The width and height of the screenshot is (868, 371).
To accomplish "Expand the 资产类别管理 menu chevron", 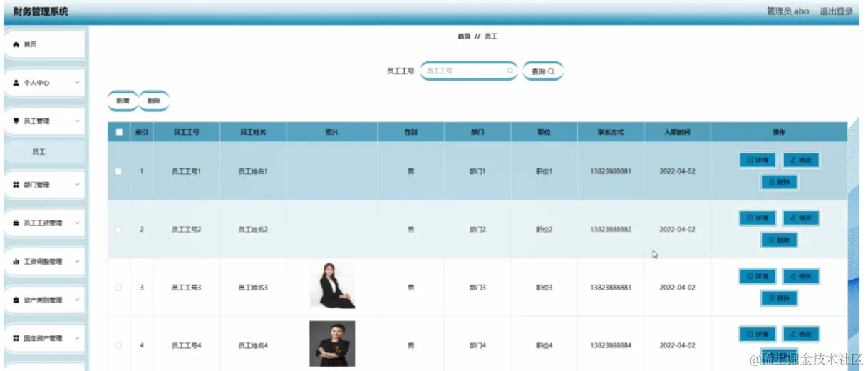I will 77,300.
